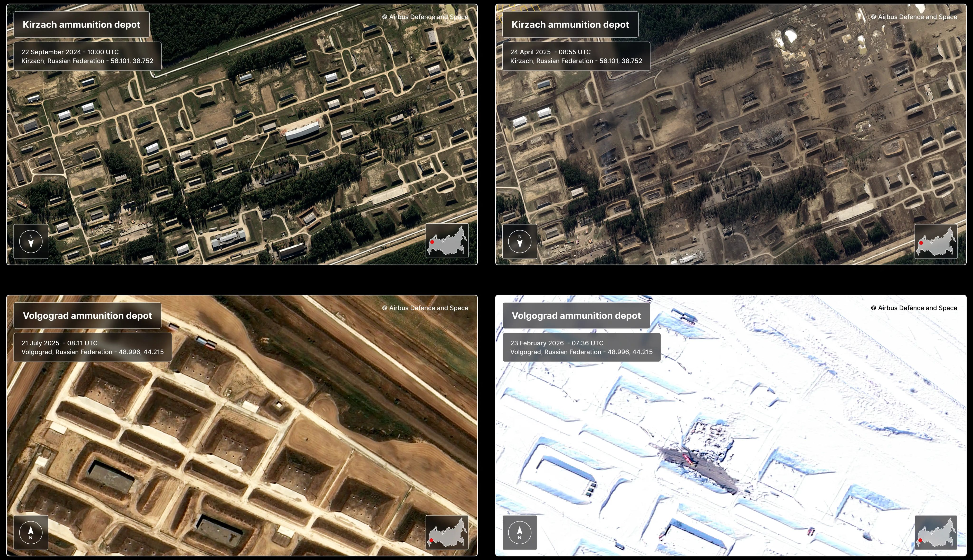
Task: Click north arrow on Volgograd February 2026 image
Action: (520, 532)
